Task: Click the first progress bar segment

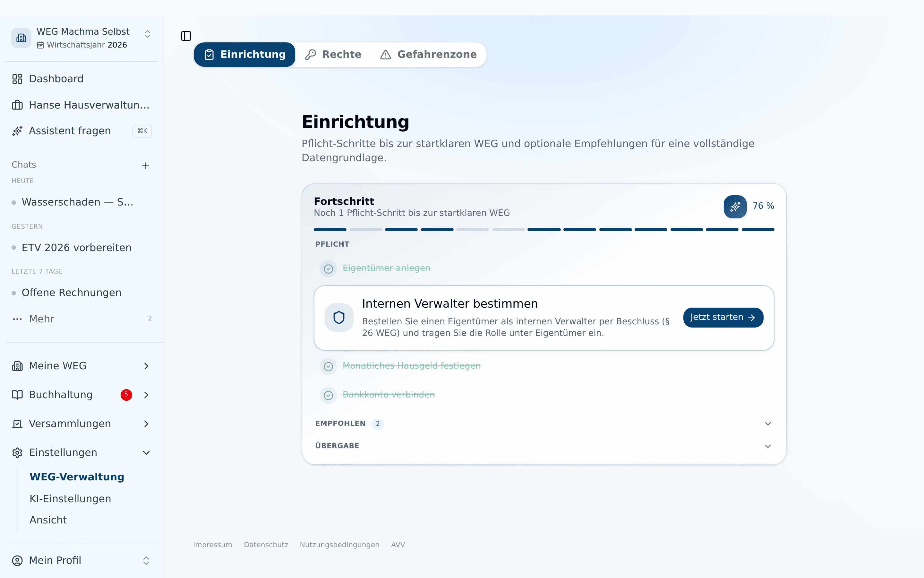Action: tap(330, 230)
